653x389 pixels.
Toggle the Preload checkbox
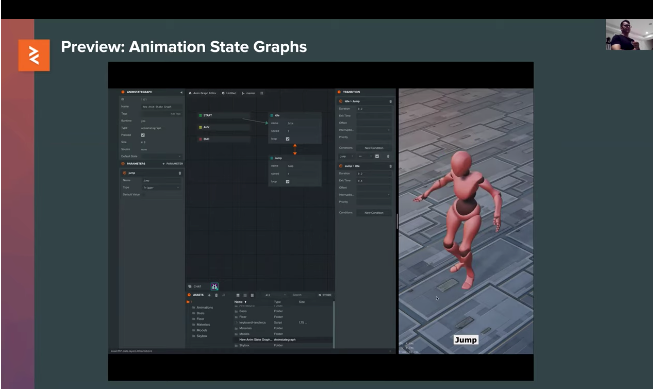tap(143, 135)
